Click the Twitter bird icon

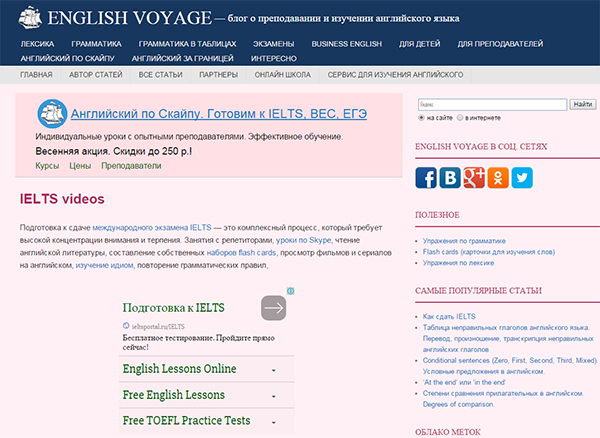tap(521, 178)
